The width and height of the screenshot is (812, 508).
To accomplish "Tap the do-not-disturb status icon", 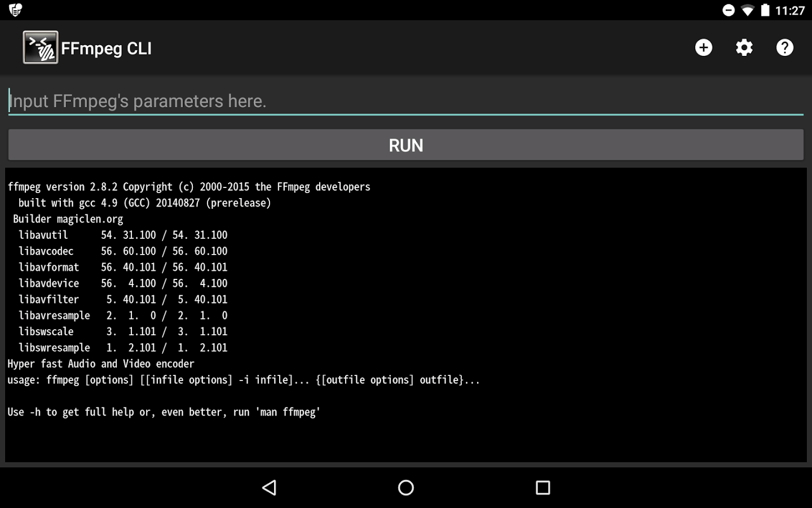I will [x=727, y=10].
